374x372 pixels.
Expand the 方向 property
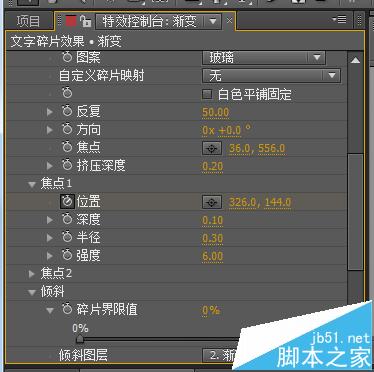[50, 129]
